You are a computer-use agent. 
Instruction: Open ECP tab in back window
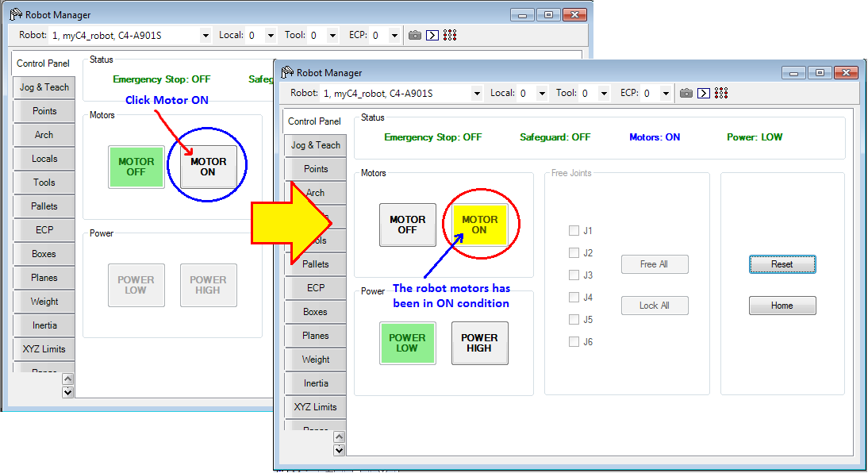pyautogui.click(x=44, y=230)
